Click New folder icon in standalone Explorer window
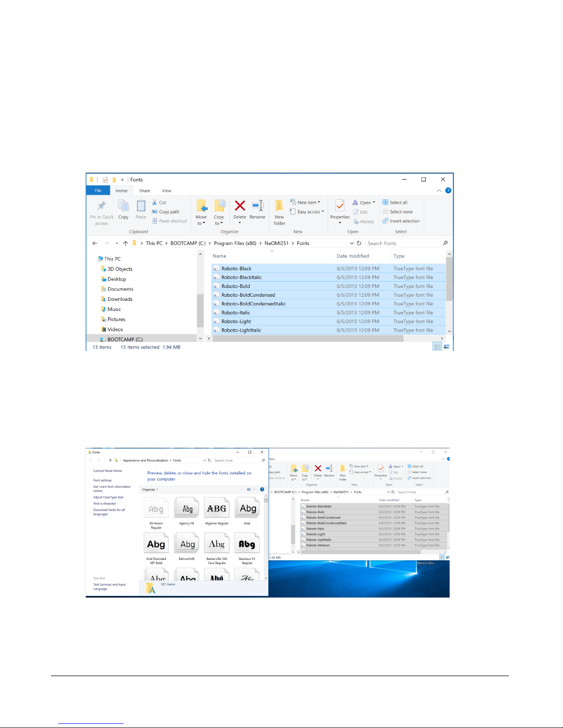This screenshot has width=563, height=728. [x=279, y=205]
